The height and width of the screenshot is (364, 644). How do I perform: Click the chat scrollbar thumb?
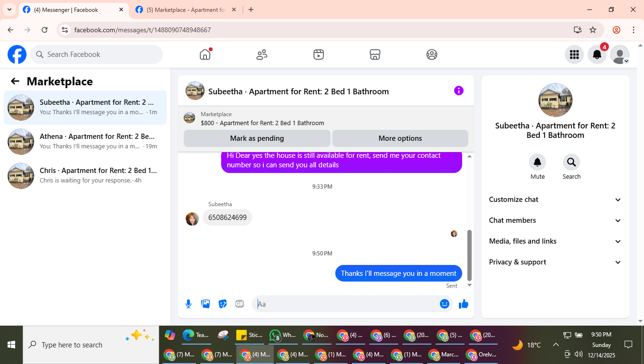(x=469, y=255)
